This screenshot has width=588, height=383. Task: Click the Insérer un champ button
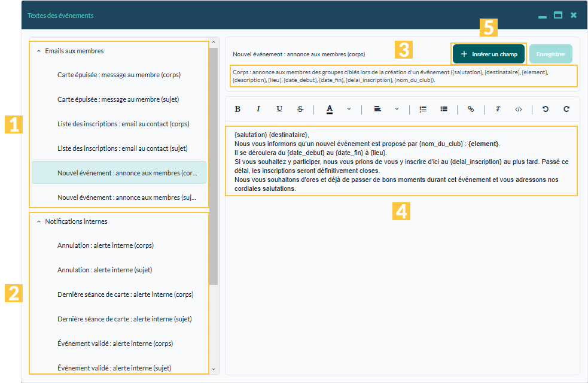(x=489, y=54)
